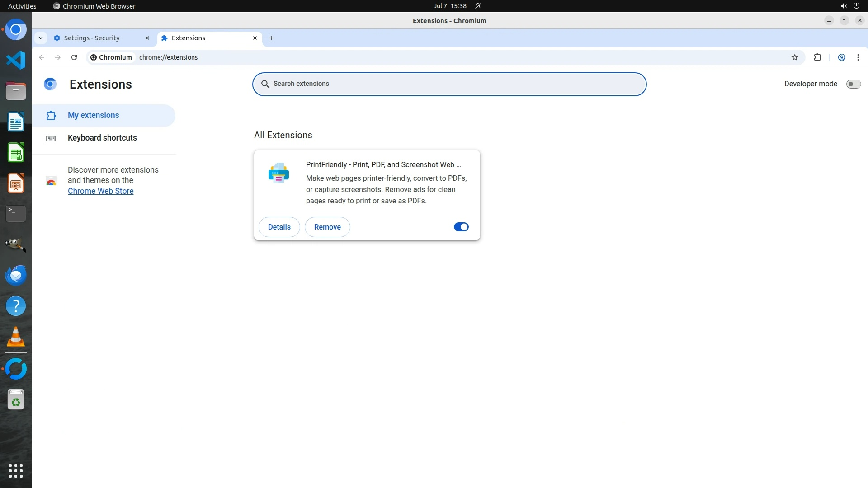Click the PrintFriendly printer icon
868x488 pixels.
pyautogui.click(x=278, y=173)
